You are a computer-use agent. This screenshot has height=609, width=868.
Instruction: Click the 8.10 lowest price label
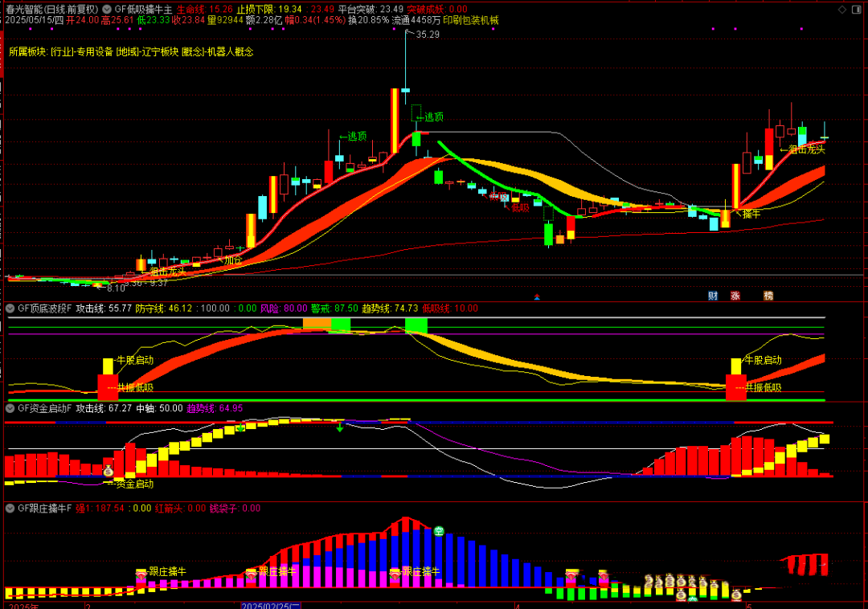(x=116, y=288)
